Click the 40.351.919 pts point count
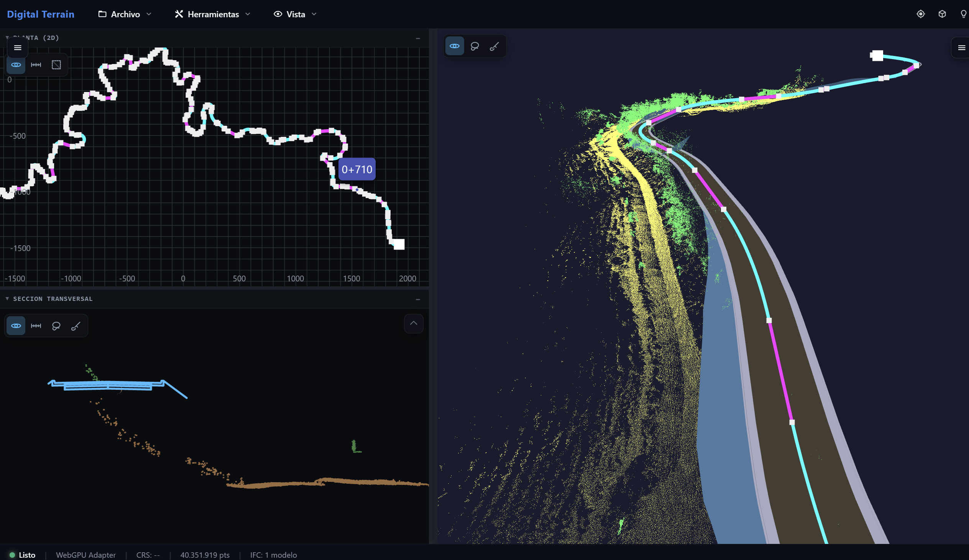Image resolution: width=969 pixels, height=560 pixels. [205, 555]
